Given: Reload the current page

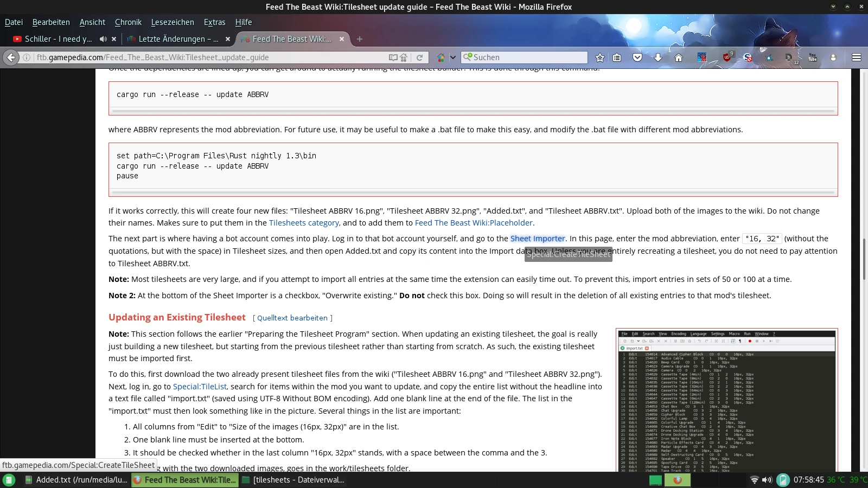Looking at the screenshot, I should 419,57.
